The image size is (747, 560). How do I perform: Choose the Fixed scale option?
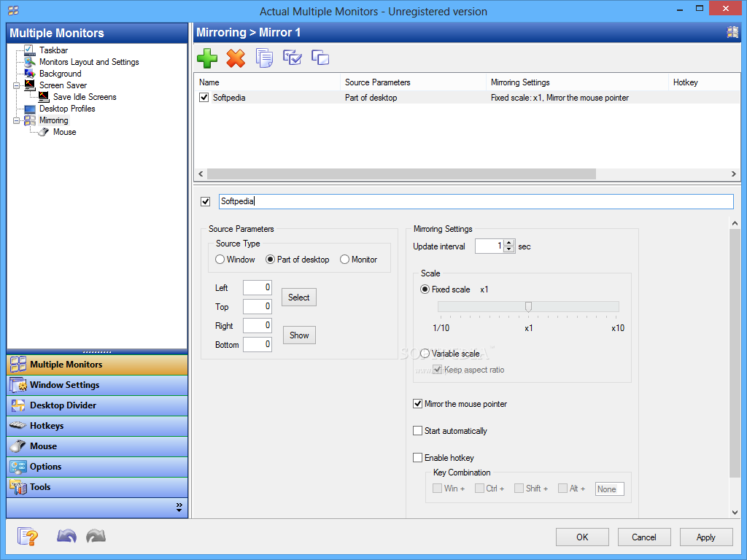[445, 289]
